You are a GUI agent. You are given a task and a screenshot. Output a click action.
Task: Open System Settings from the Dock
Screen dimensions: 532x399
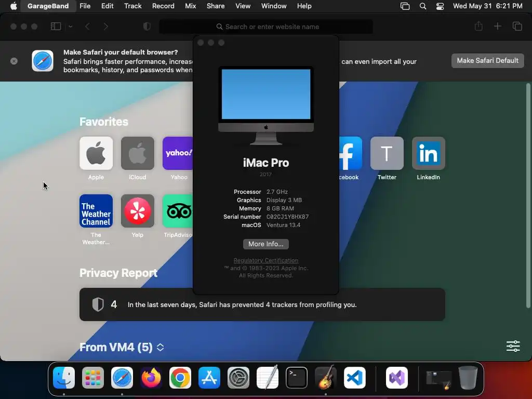[238, 378]
